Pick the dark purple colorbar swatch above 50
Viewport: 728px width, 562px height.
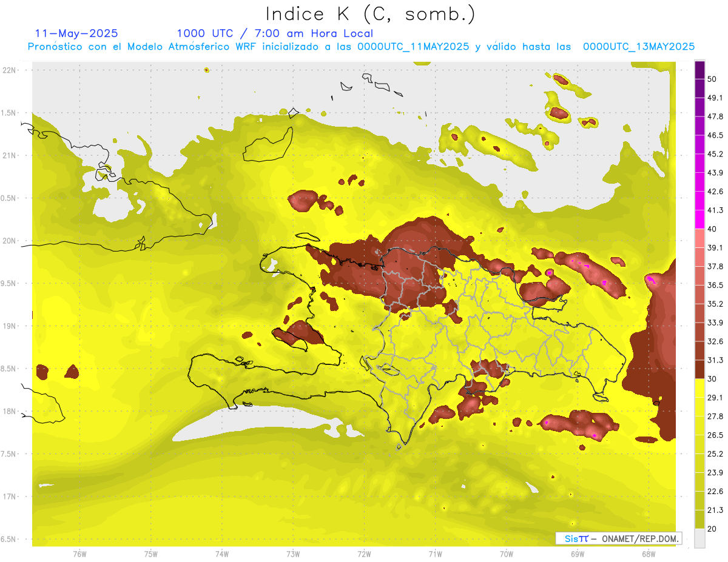point(699,70)
